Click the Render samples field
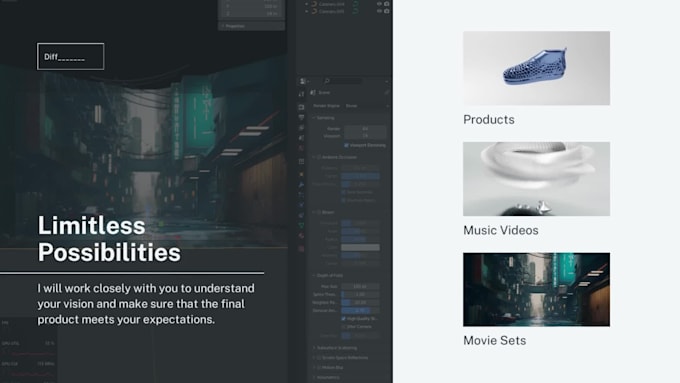The width and height of the screenshot is (680, 383). [365, 129]
